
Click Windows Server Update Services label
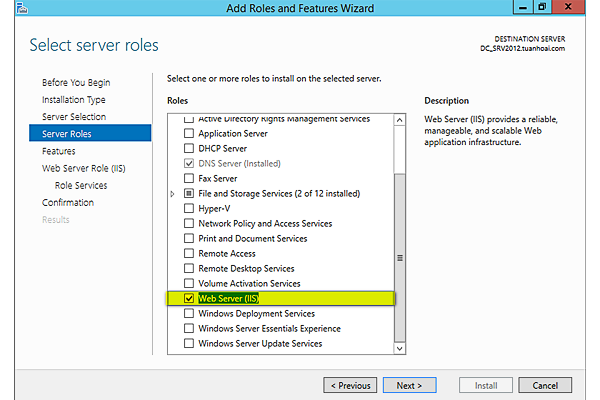click(260, 344)
